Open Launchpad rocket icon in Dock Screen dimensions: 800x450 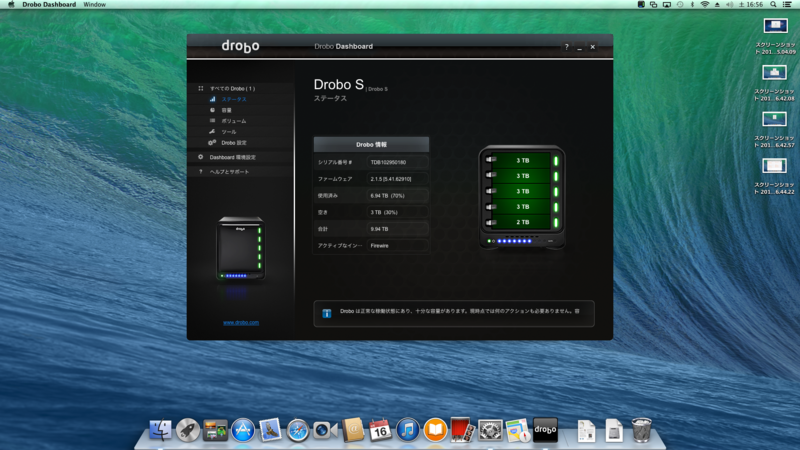[x=188, y=431]
